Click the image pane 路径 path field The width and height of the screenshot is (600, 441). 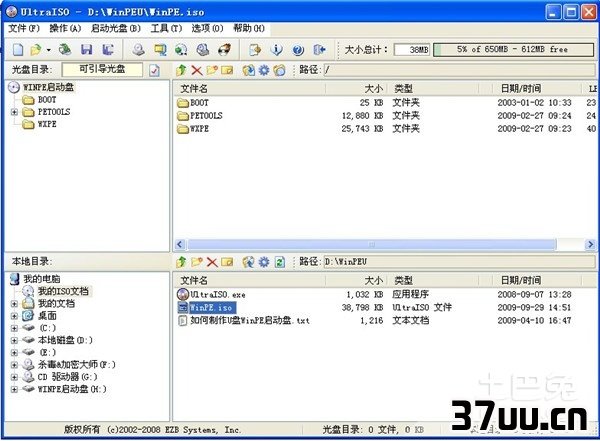pos(460,70)
